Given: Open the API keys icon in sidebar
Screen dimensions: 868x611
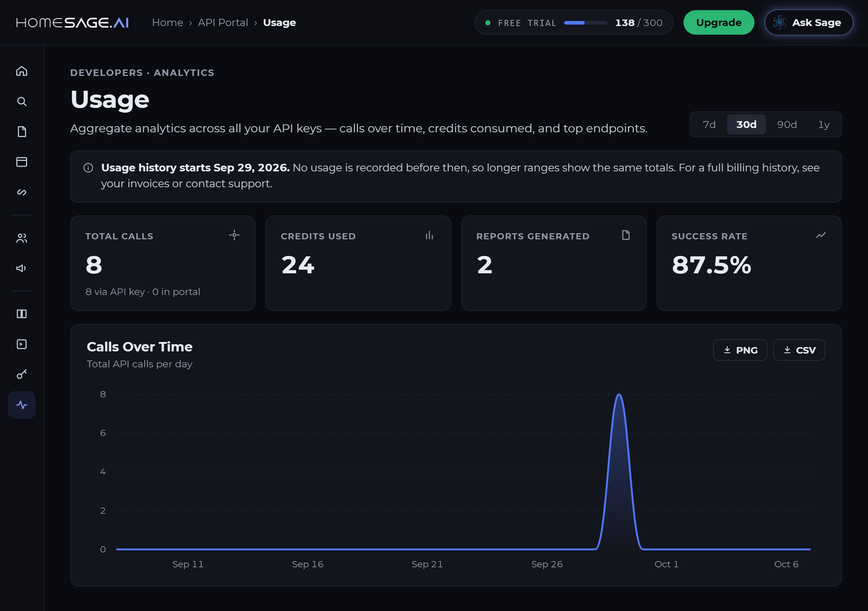Looking at the screenshot, I should [22, 375].
